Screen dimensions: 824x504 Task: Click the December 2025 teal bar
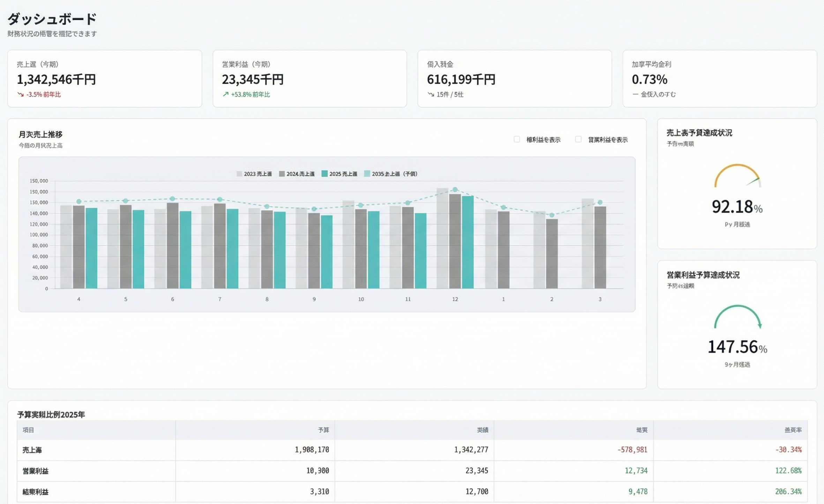point(467,242)
